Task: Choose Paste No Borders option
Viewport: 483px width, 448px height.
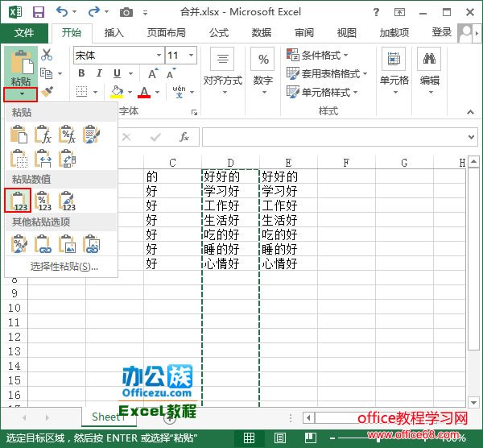Action: tap(19, 159)
